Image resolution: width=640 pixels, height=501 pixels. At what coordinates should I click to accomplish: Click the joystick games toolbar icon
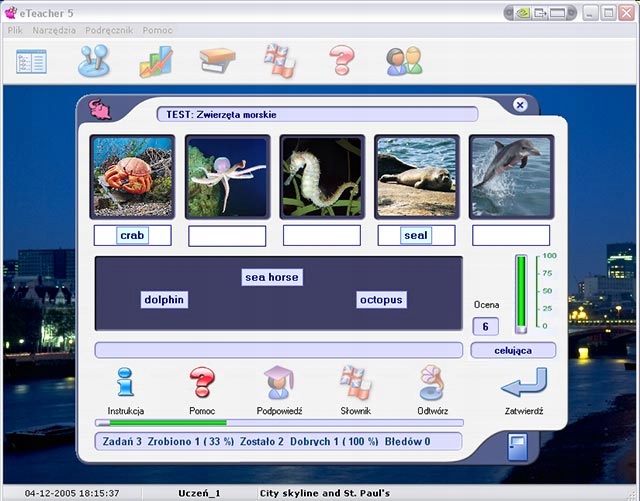click(x=93, y=61)
